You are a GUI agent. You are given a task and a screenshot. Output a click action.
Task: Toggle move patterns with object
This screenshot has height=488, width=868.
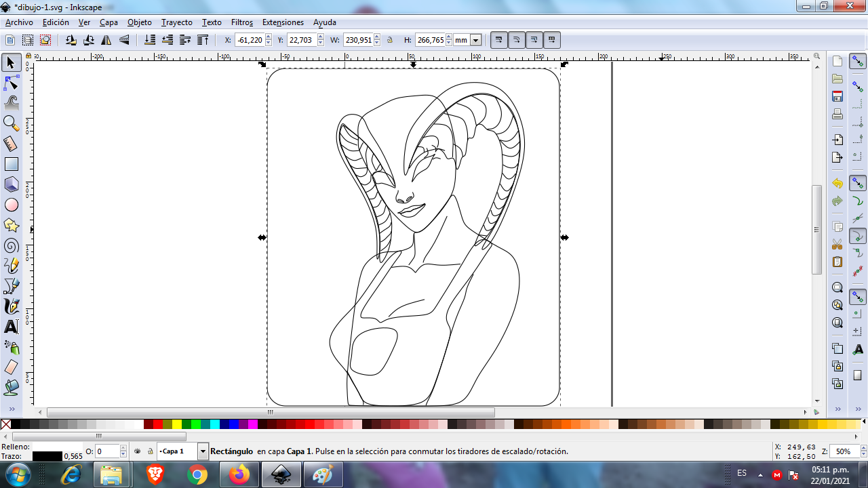tap(552, 40)
